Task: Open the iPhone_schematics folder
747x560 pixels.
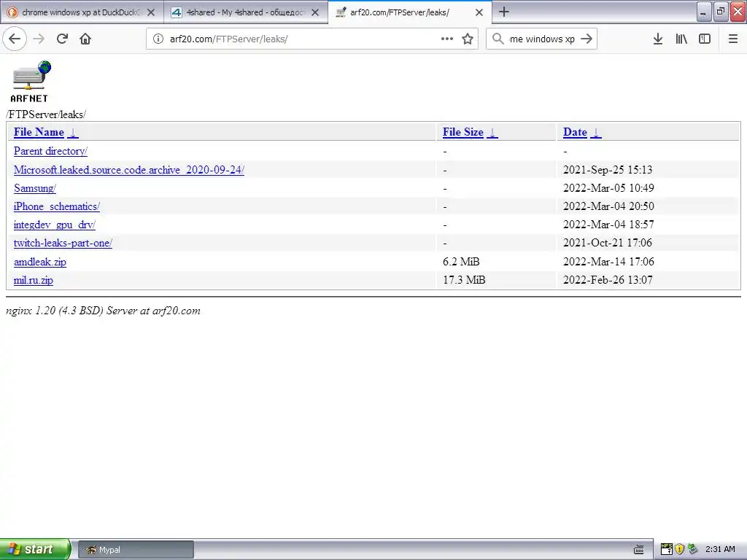Action: point(57,206)
